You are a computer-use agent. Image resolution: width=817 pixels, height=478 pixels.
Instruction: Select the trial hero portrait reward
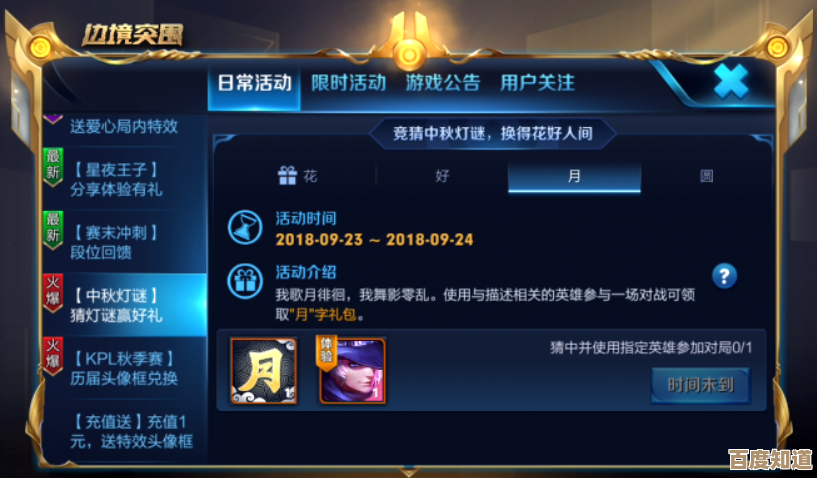tap(352, 370)
